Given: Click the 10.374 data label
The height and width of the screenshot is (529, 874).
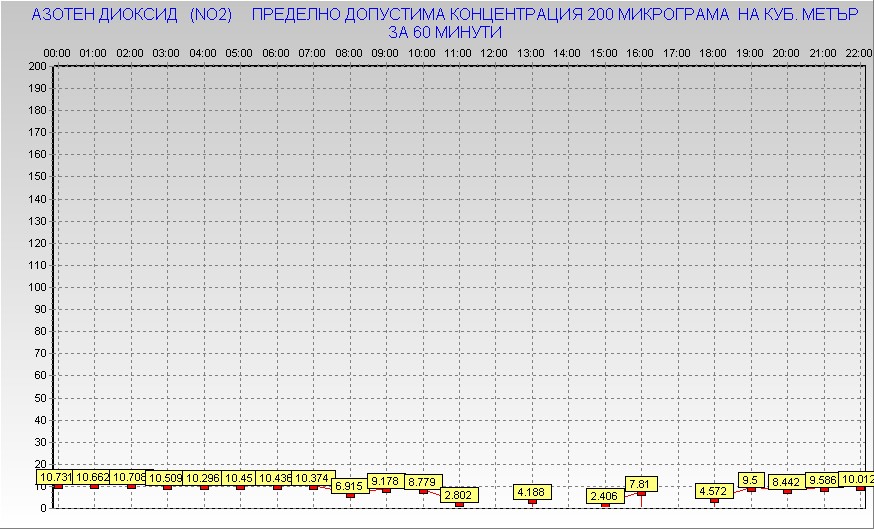Looking at the screenshot, I should click(x=313, y=478).
